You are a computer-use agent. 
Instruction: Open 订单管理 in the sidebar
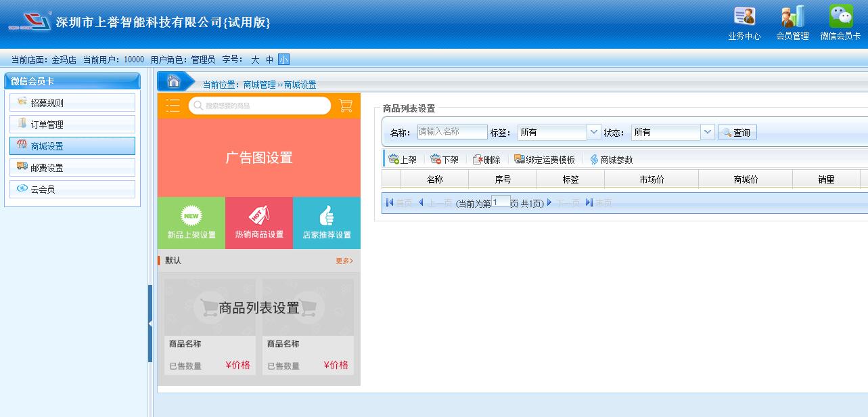(72, 125)
